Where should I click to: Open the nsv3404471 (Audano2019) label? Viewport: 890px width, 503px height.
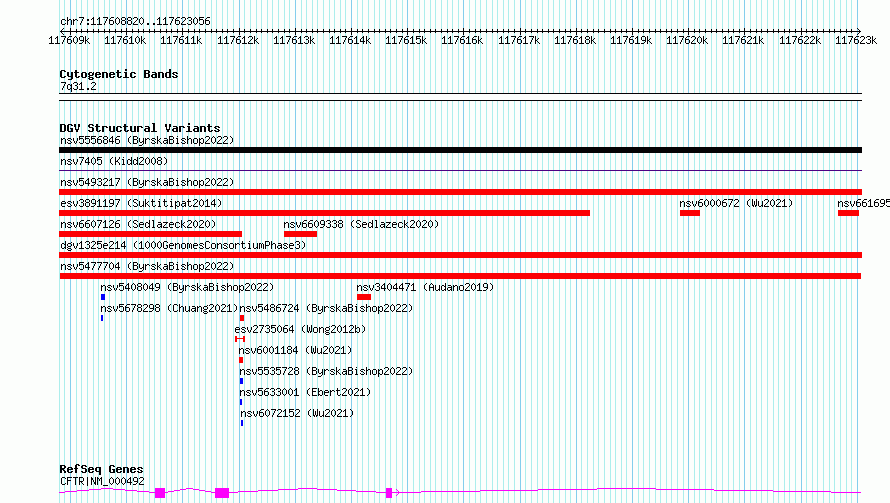click(x=425, y=287)
